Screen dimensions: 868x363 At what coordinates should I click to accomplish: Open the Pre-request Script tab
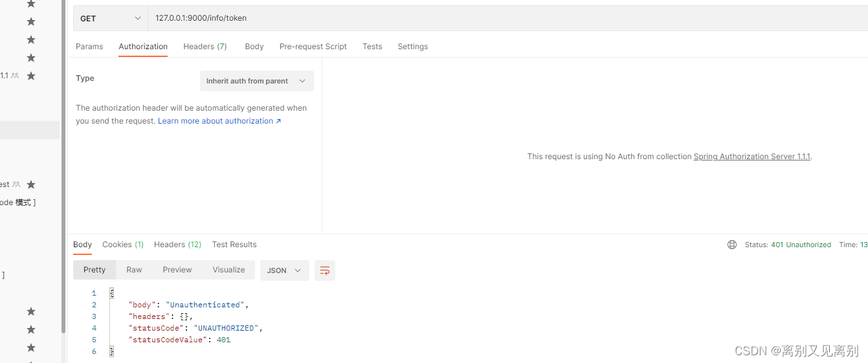pyautogui.click(x=313, y=47)
